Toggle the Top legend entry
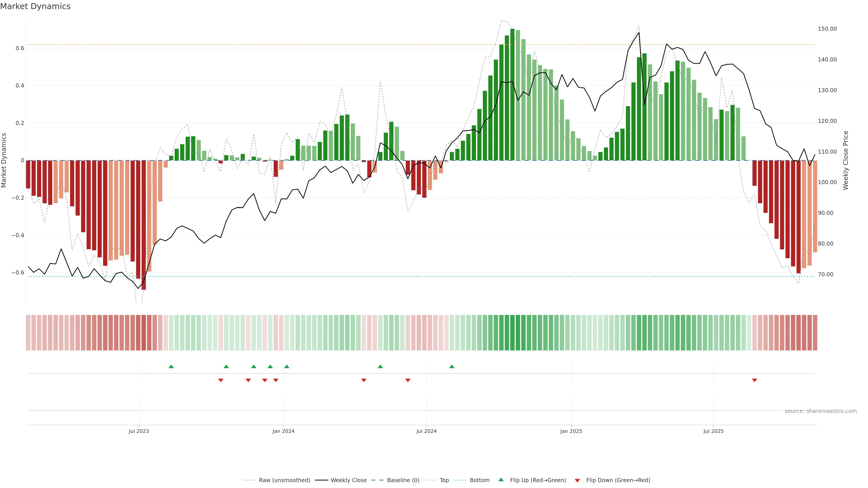The image size is (868, 488). point(444,480)
